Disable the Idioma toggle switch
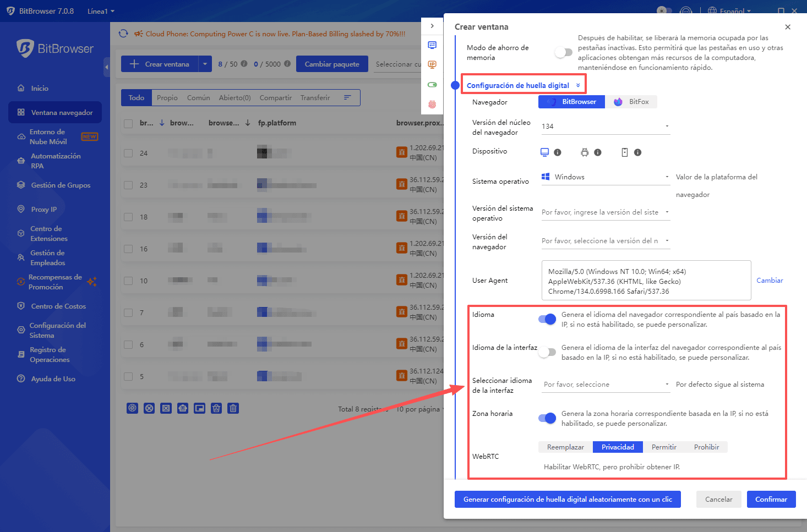This screenshot has width=807, height=532. (x=547, y=319)
